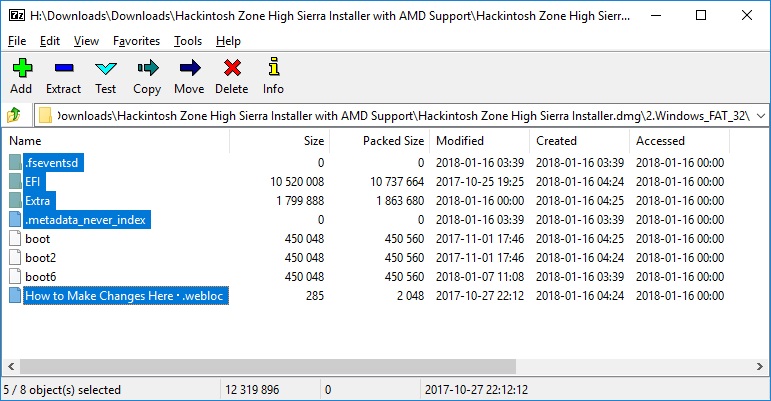Click the Copy arrow icon
Viewport: 771px width, 401px height.
click(x=148, y=68)
